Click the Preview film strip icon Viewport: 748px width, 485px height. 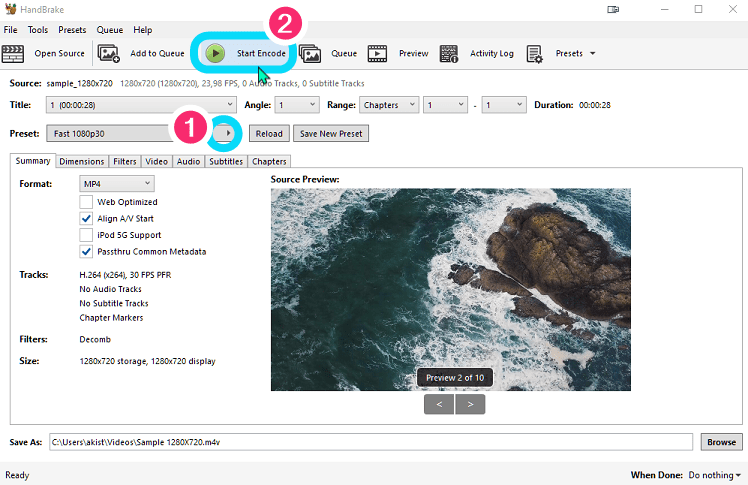(x=377, y=53)
